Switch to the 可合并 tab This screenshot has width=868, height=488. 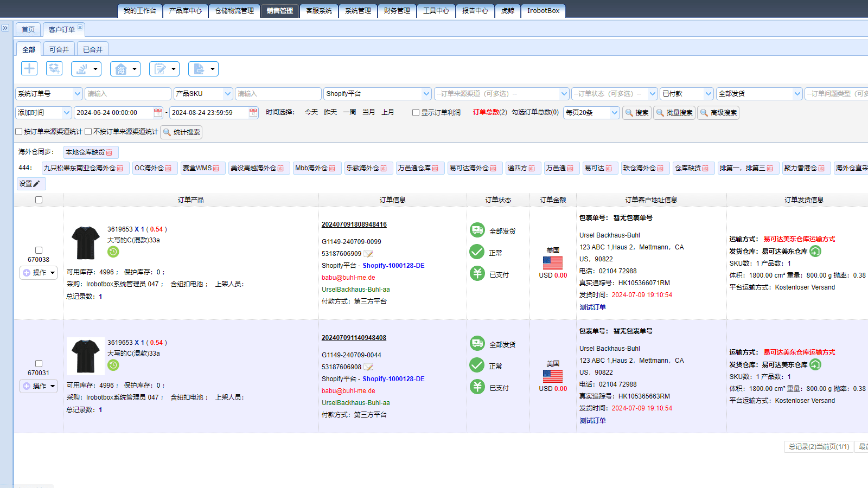59,49
